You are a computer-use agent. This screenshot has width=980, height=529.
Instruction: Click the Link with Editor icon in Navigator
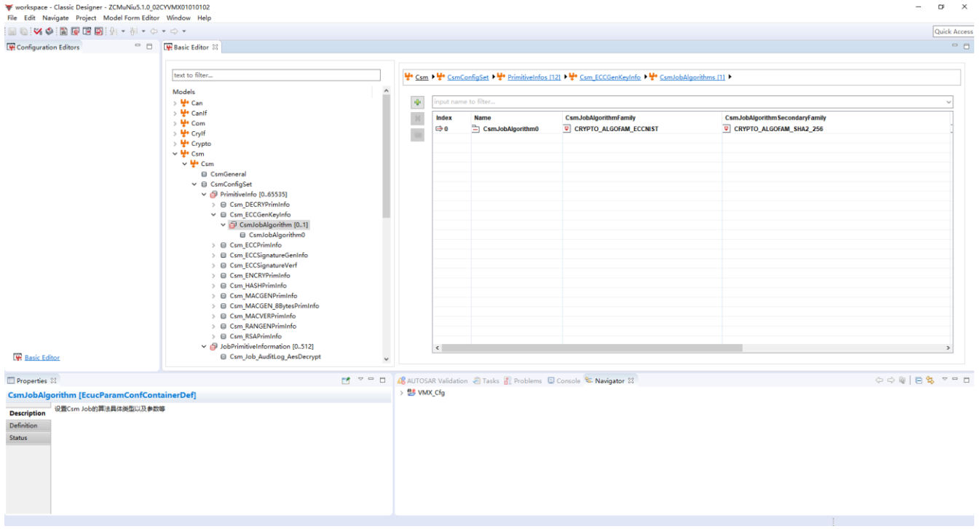[930, 380]
